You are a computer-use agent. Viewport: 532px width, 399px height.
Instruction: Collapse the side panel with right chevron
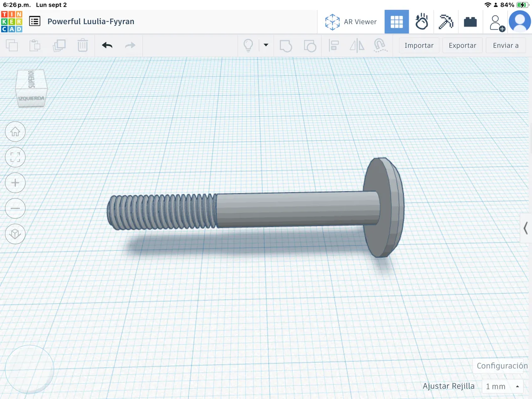coord(525,228)
